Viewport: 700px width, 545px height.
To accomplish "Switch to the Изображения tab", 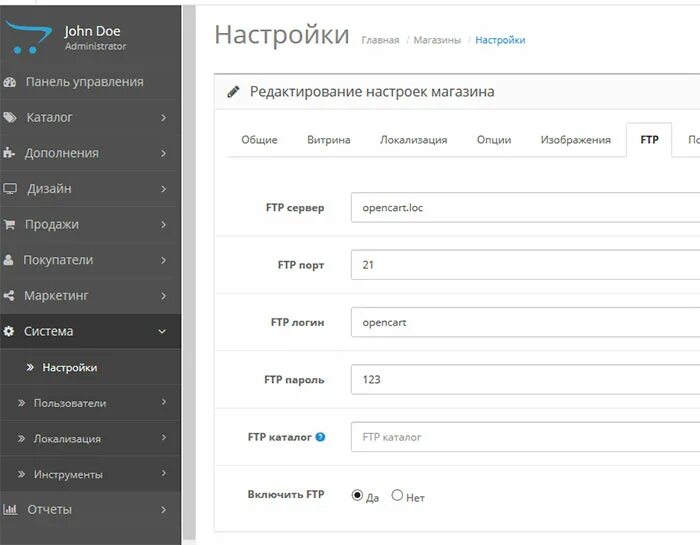I will coord(575,140).
